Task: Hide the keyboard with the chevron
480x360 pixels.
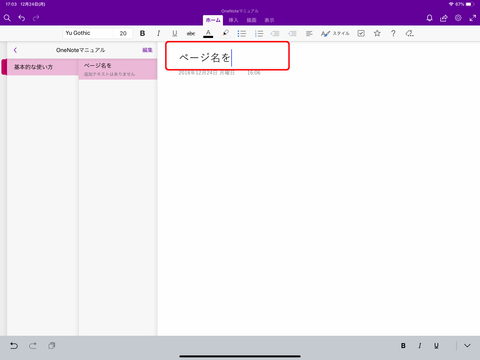Action: click(467, 346)
